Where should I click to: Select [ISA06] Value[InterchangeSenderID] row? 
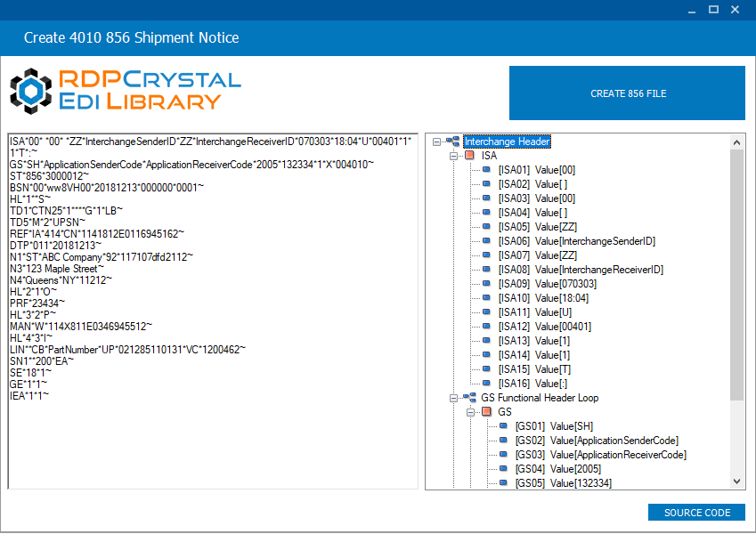pyautogui.click(x=577, y=241)
